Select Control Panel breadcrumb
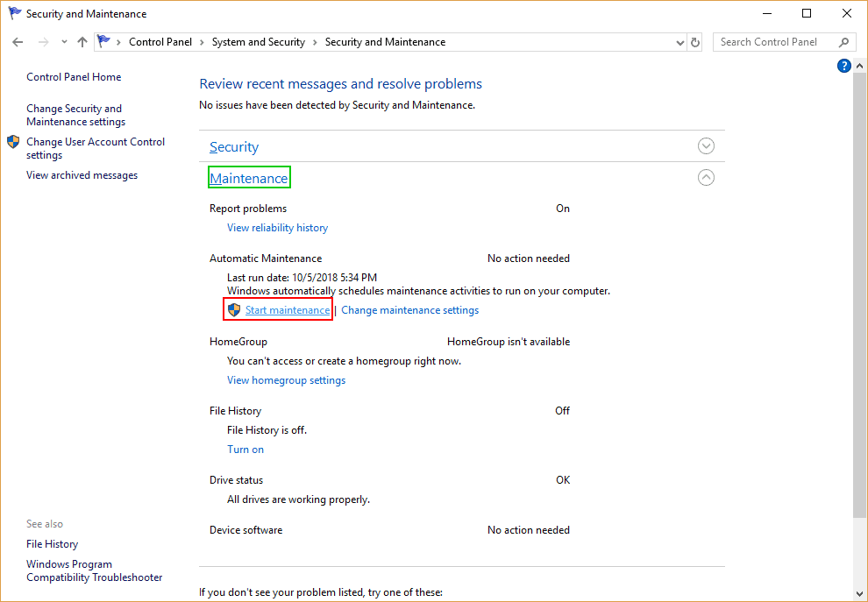 tap(160, 42)
